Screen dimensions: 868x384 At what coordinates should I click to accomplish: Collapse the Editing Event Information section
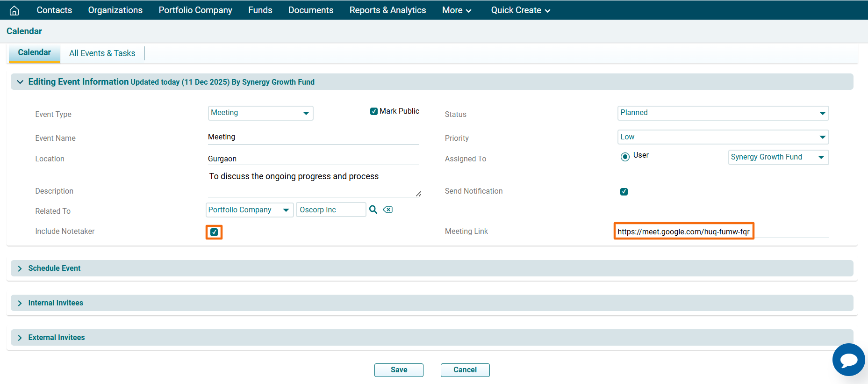point(20,82)
